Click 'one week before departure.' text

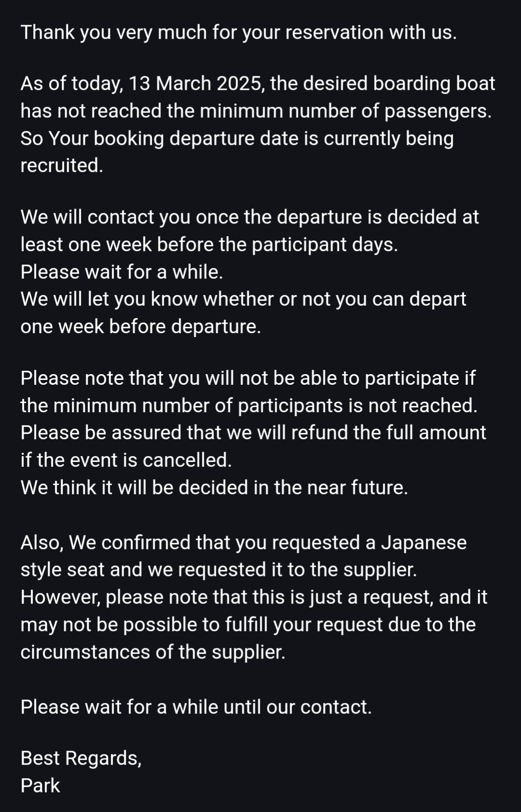[141, 327]
